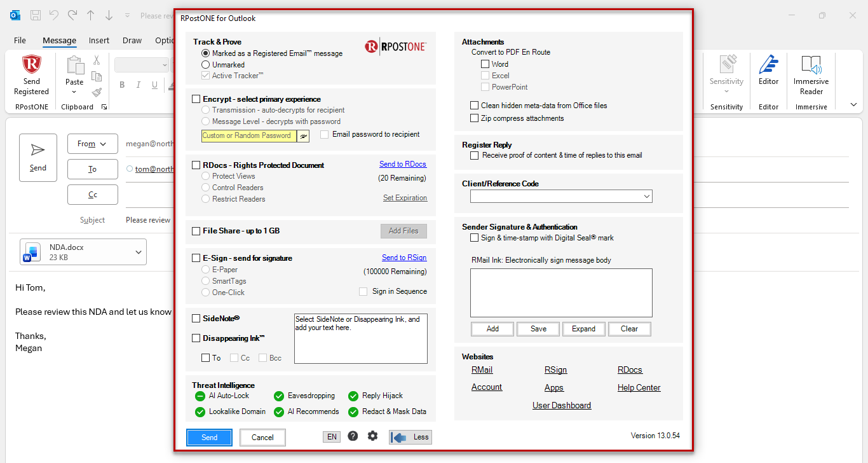Expand the NDA.docx attachment dropdown arrow

click(139, 252)
